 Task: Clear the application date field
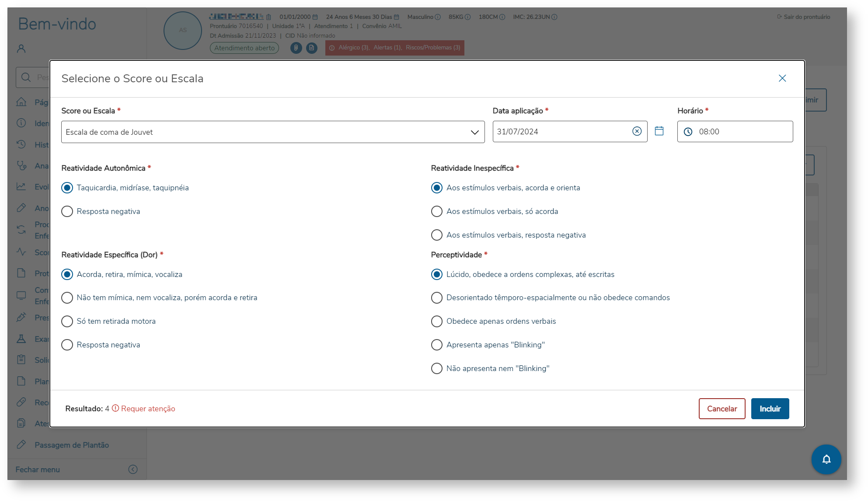[637, 131]
